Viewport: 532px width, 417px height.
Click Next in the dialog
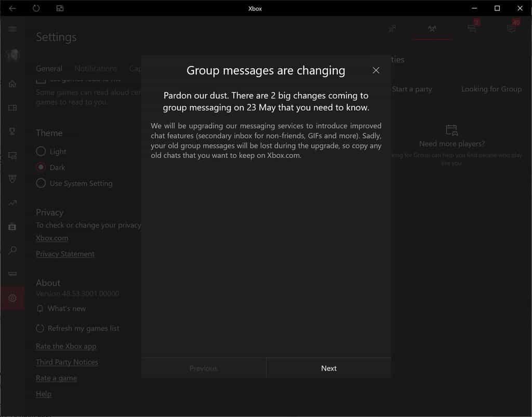[329, 368]
